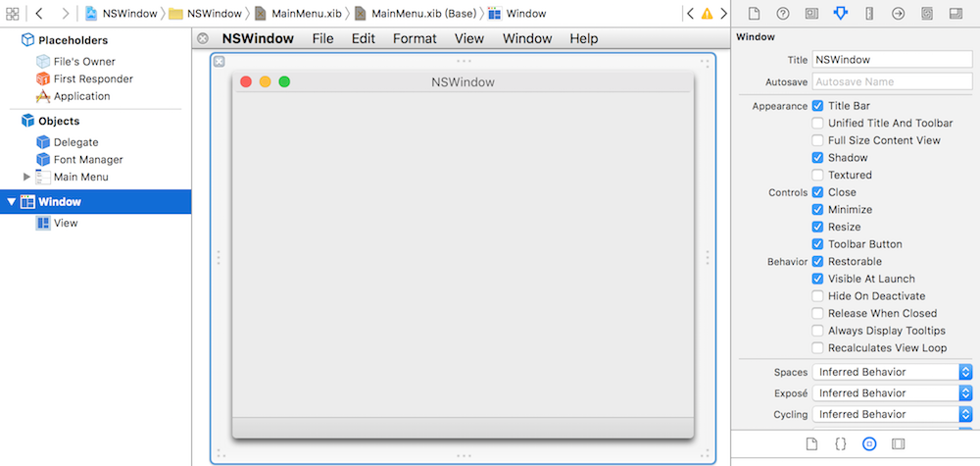The width and height of the screenshot is (980, 466).
Task: Uncheck the Close control checkbox
Action: pos(817,192)
